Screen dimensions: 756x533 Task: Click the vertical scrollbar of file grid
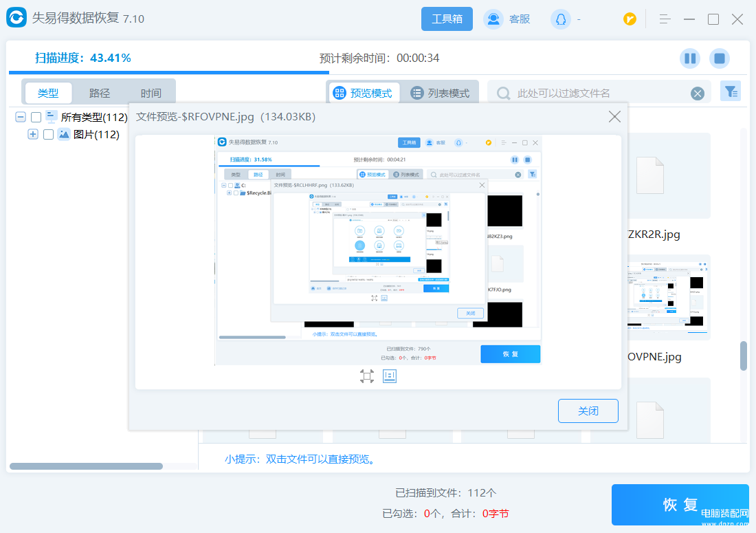click(x=744, y=356)
